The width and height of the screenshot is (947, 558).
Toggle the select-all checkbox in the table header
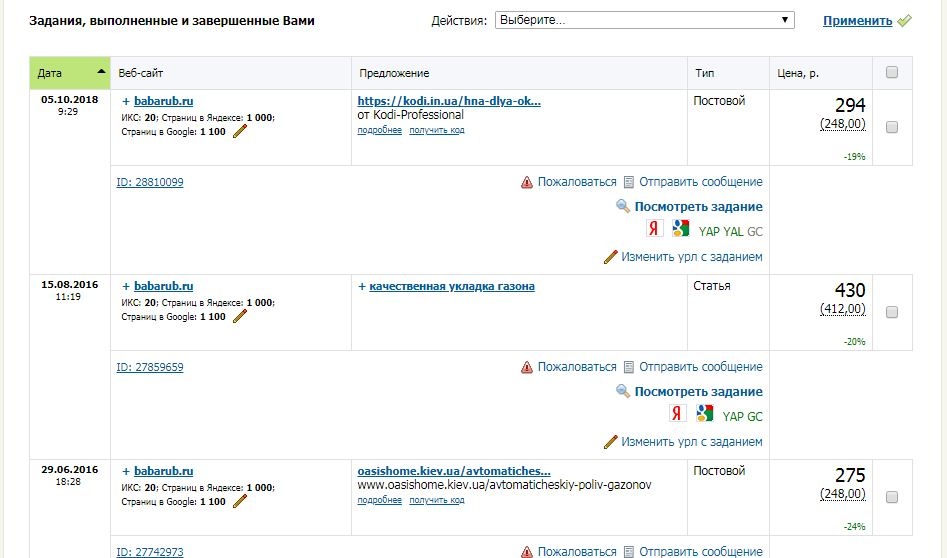coord(892,72)
